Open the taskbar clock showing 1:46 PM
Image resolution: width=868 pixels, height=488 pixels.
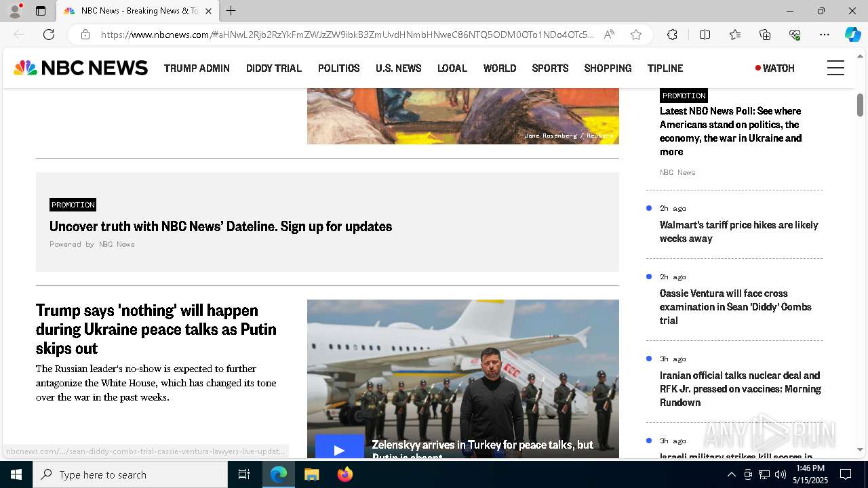point(810,474)
